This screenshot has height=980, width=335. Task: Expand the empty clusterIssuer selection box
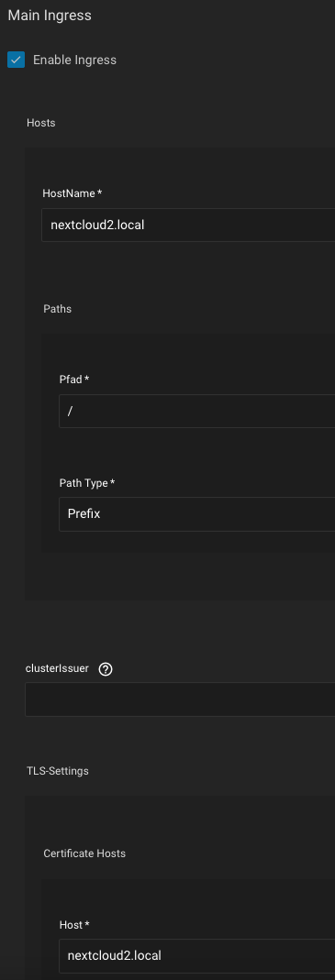point(180,699)
